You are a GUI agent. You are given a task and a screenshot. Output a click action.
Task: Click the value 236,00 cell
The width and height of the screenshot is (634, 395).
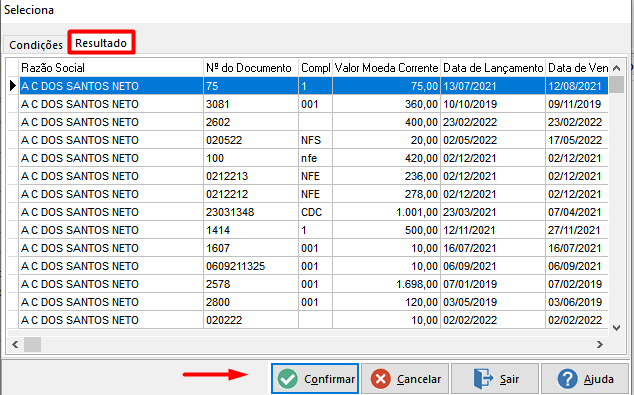tap(386, 176)
